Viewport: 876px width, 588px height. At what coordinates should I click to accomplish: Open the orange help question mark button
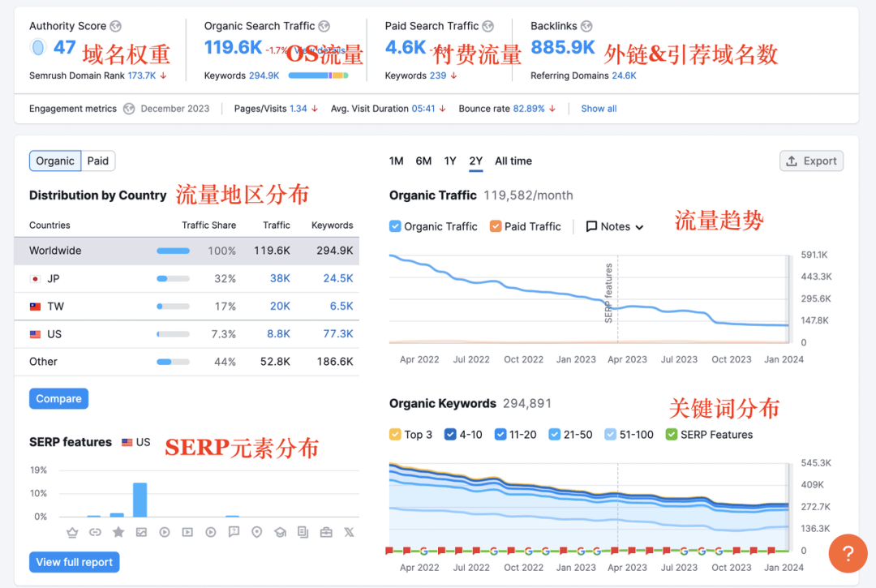[848, 554]
